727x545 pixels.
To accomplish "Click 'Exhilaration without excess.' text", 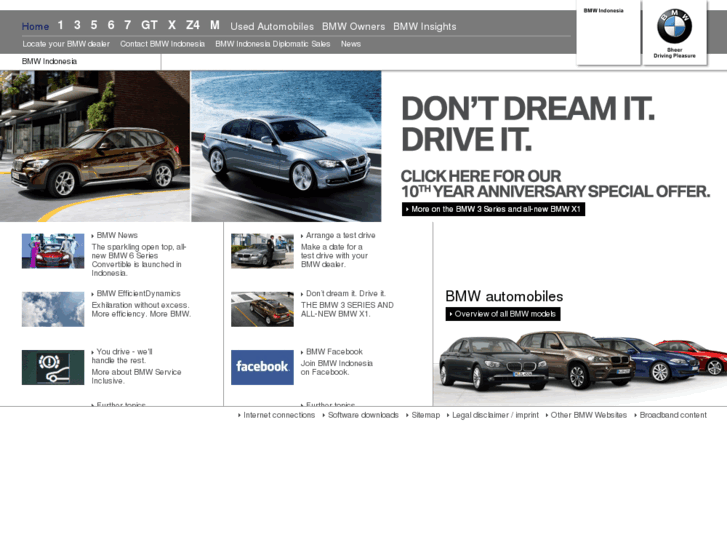I will point(140,305).
